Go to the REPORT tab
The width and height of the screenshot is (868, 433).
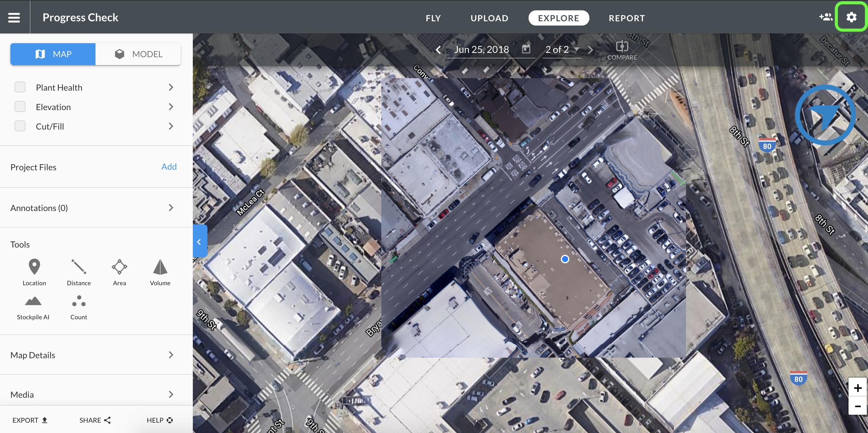627,18
